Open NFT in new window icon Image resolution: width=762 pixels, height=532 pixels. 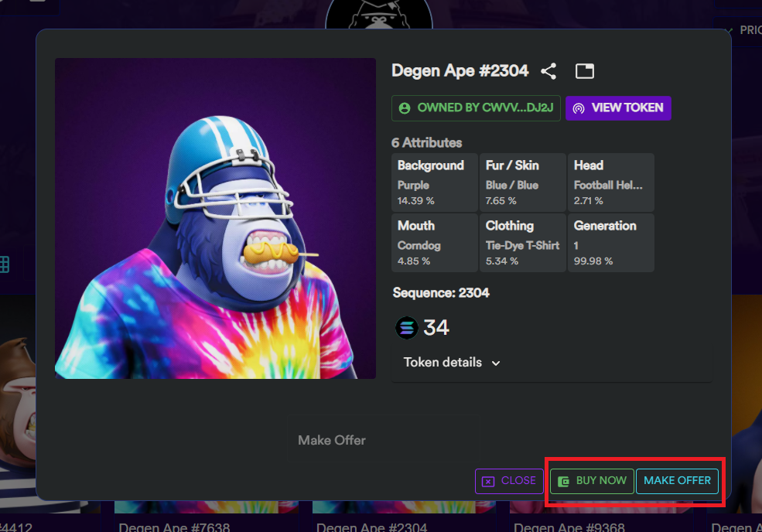pyautogui.click(x=584, y=71)
